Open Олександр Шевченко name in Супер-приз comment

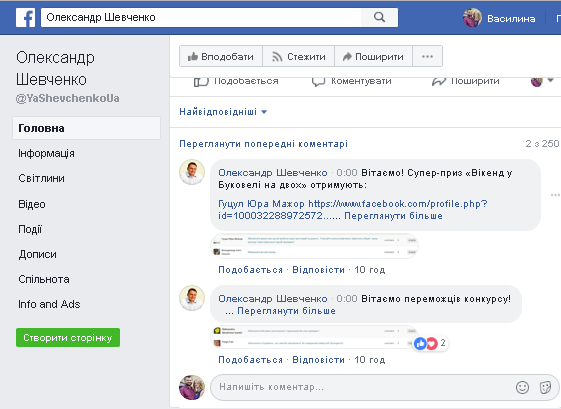pos(273,173)
